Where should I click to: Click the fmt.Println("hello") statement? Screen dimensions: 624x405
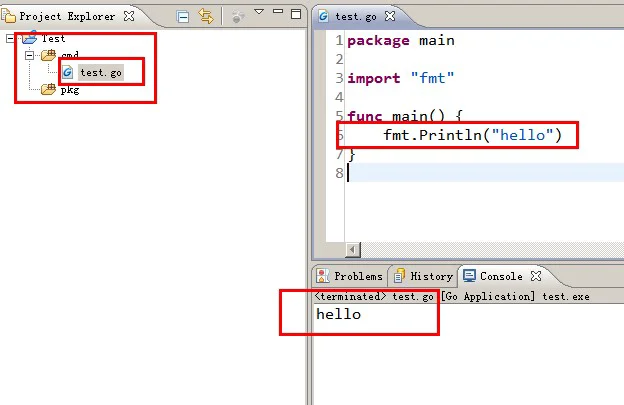coord(472,135)
